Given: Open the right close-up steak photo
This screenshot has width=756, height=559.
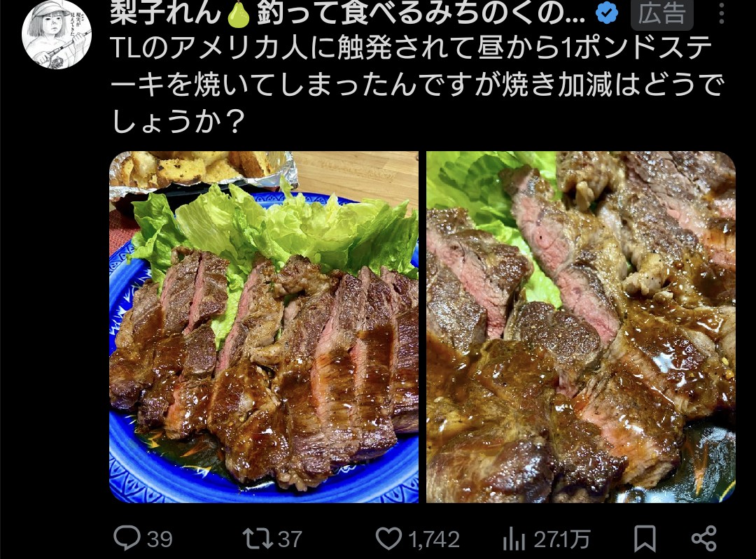Looking at the screenshot, I should [x=581, y=327].
